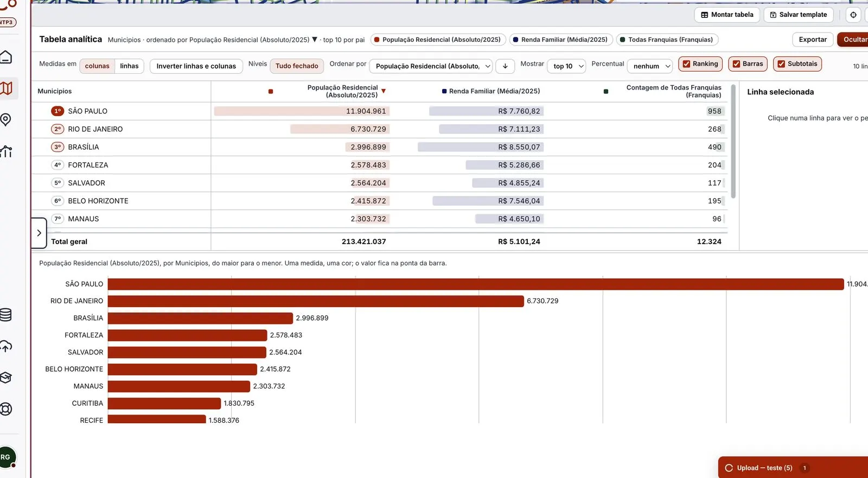
Task: Click the RG user avatar
Action: [7, 457]
